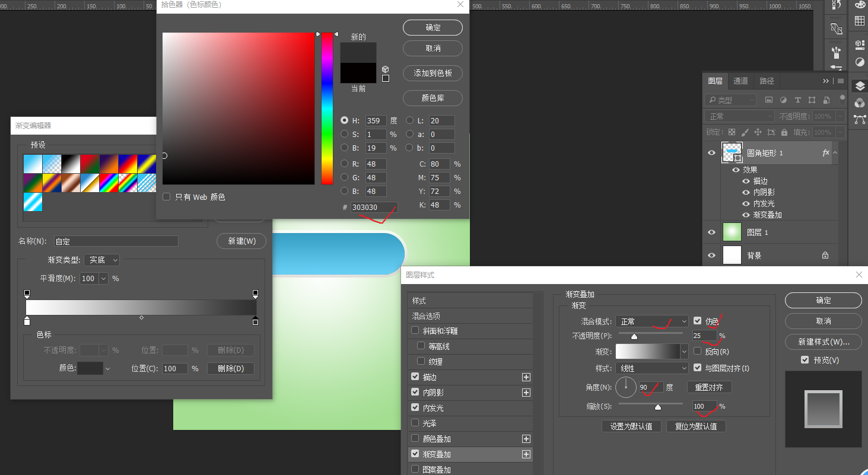Click plus icon next to 颜色叠加
The width and height of the screenshot is (868, 475).
[526, 439]
